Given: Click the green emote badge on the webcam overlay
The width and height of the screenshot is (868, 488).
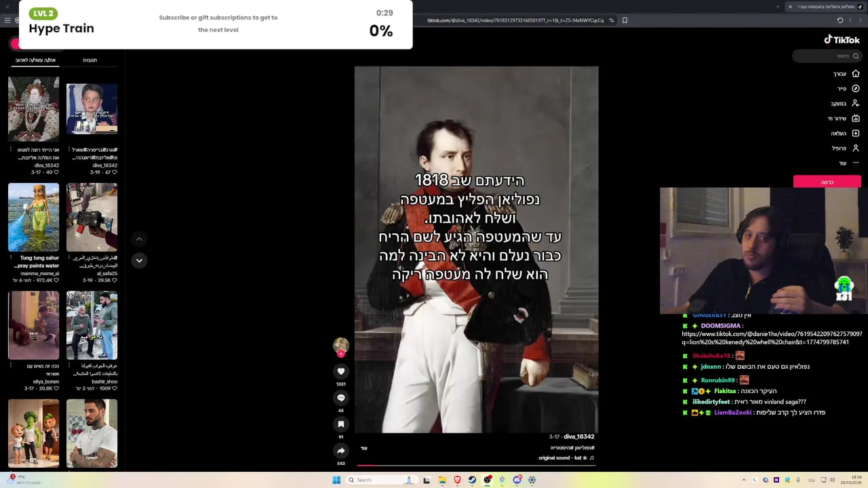Looking at the screenshot, I should [844, 289].
